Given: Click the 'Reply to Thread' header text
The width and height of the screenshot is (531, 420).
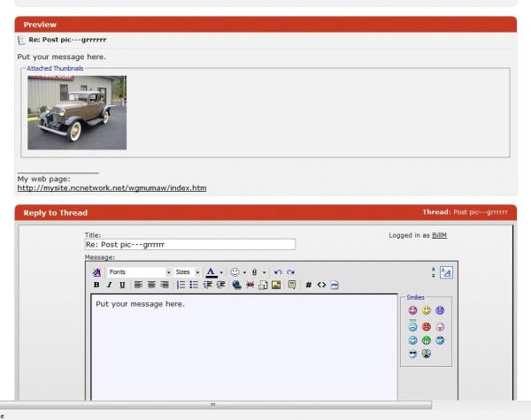Looking at the screenshot, I should tap(56, 213).
